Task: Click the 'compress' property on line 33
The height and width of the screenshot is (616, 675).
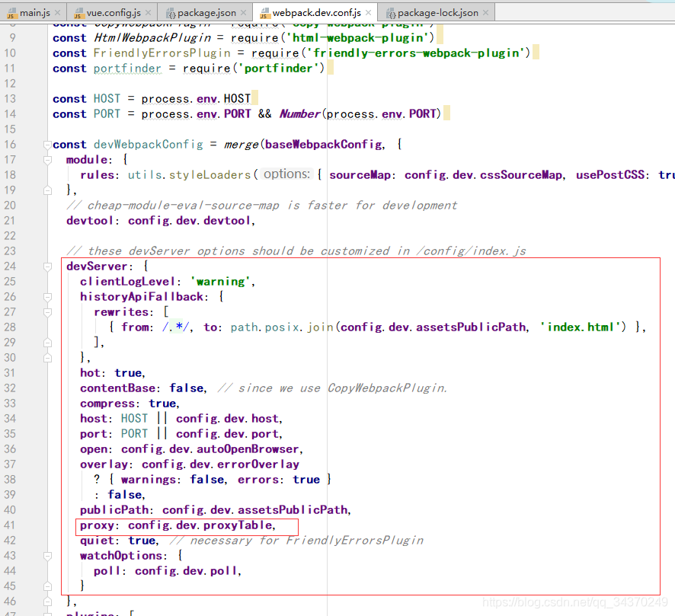Action: 107,404
